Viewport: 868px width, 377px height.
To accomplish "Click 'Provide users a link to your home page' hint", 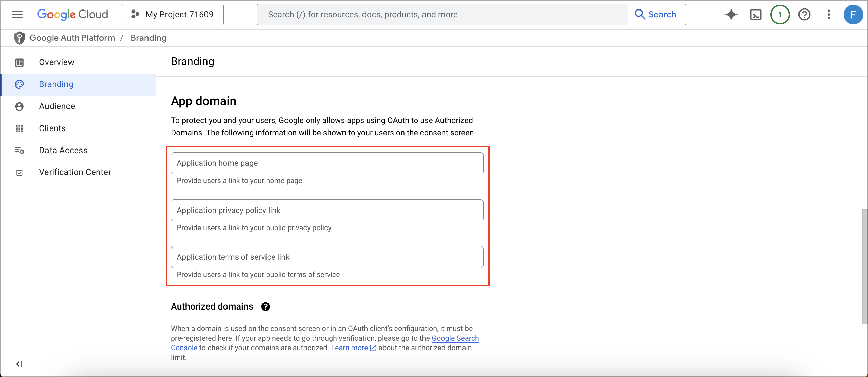I will click(x=239, y=181).
